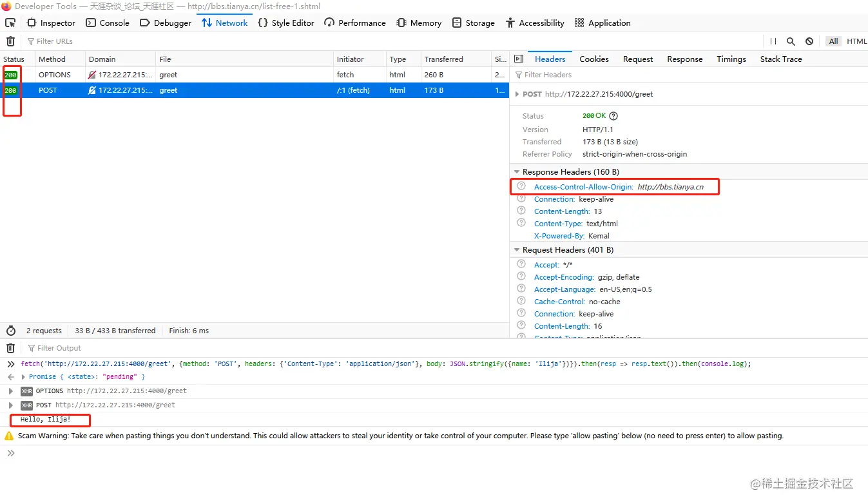Collapse the Request Headers section
The width and height of the screenshot is (868, 504).
517,250
